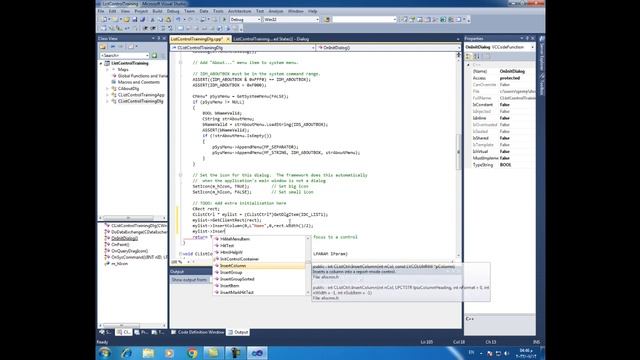The height and width of the screenshot is (360, 640).
Task: Collapse the ListControlTraining project root
Action: click(x=101, y=64)
